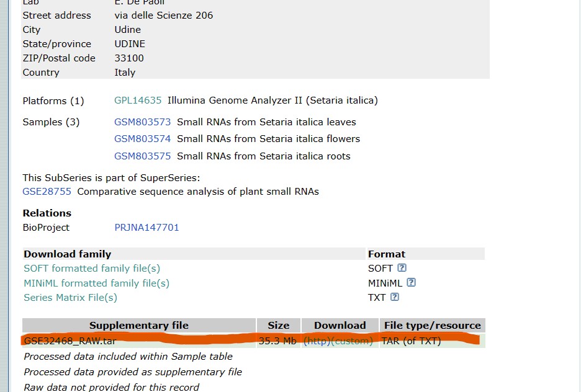
Task: Open sample GSM803574 for Setaria italica flowers
Action: [142, 139]
